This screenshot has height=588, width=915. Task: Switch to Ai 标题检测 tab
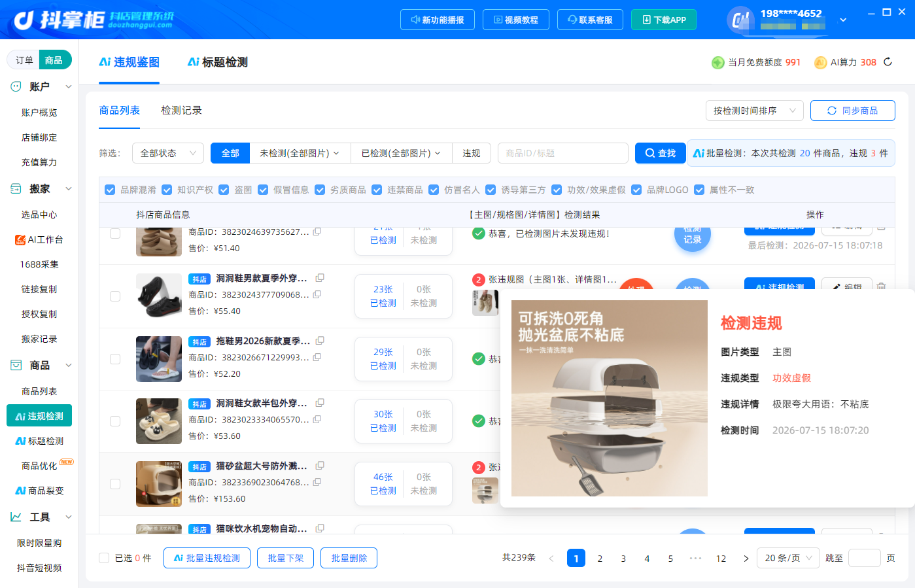[x=218, y=62]
